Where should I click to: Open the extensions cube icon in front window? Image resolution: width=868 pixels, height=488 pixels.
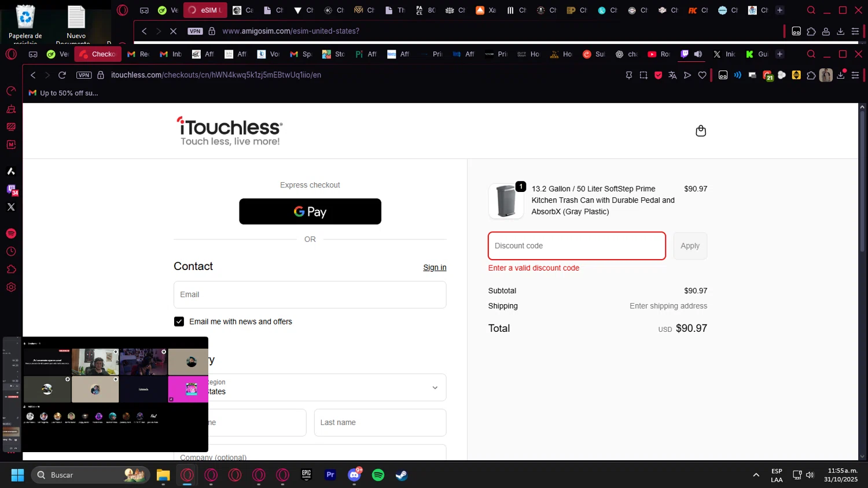tap(811, 75)
